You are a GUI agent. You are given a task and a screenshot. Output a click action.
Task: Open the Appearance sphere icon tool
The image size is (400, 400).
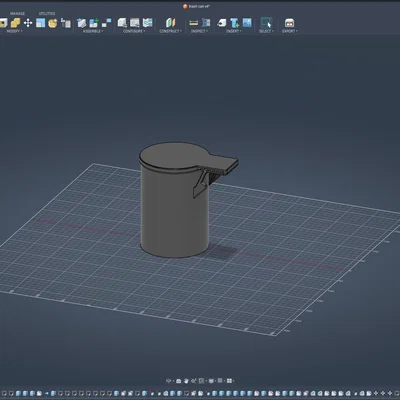(53, 23)
